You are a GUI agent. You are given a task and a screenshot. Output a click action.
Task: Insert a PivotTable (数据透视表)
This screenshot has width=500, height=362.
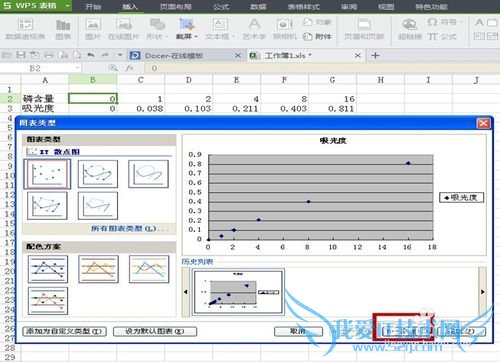[x=25, y=29]
